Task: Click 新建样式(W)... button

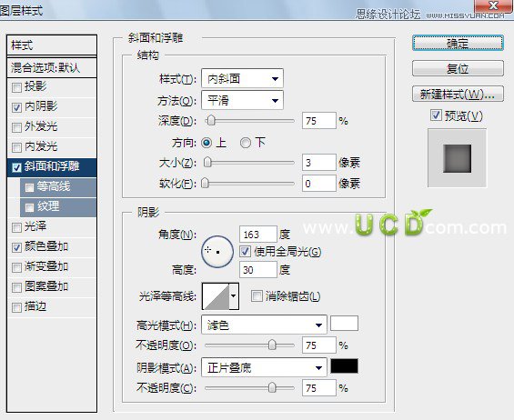Action: tap(458, 94)
